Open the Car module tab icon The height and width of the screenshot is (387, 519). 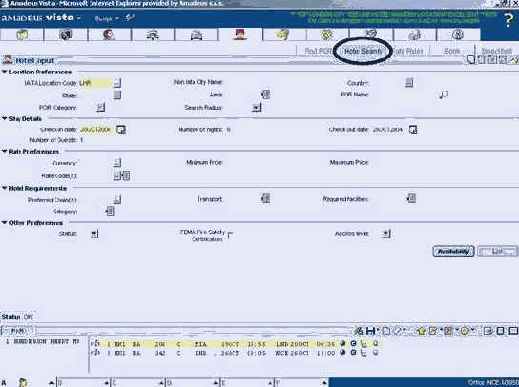coord(196,35)
